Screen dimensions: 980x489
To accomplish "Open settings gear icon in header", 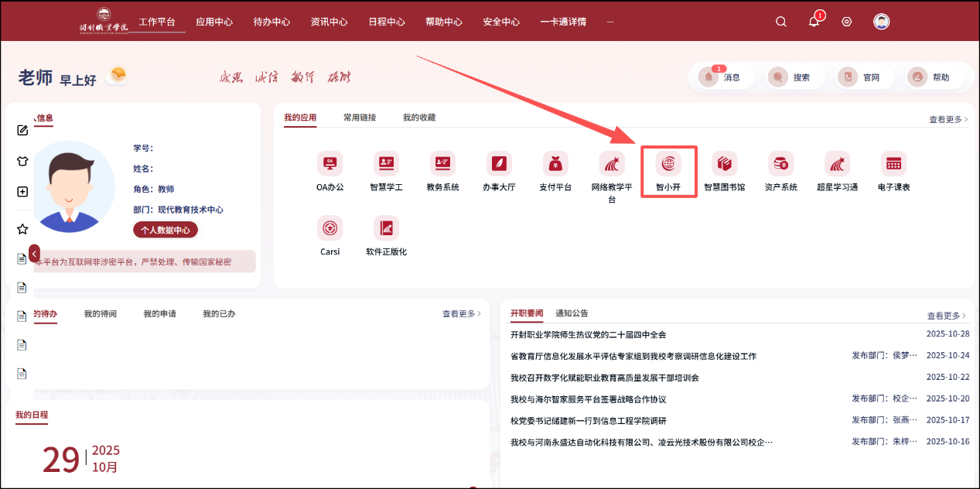I will coord(846,22).
